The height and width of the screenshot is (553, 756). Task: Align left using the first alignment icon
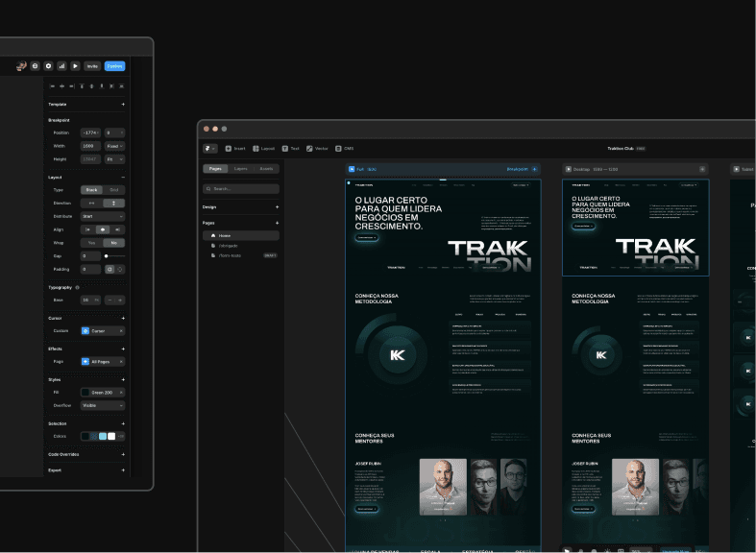pyautogui.click(x=53, y=86)
